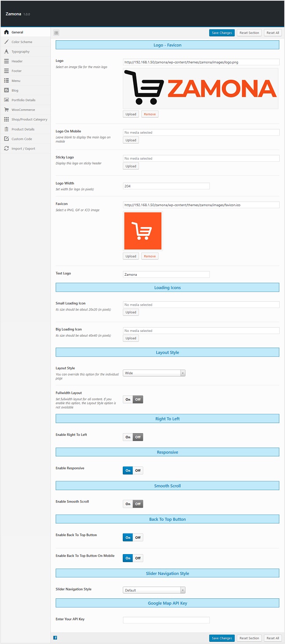This screenshot has width=285, height=644.
Task: Open the Custom Code tab
Action: tap(25, 139)
